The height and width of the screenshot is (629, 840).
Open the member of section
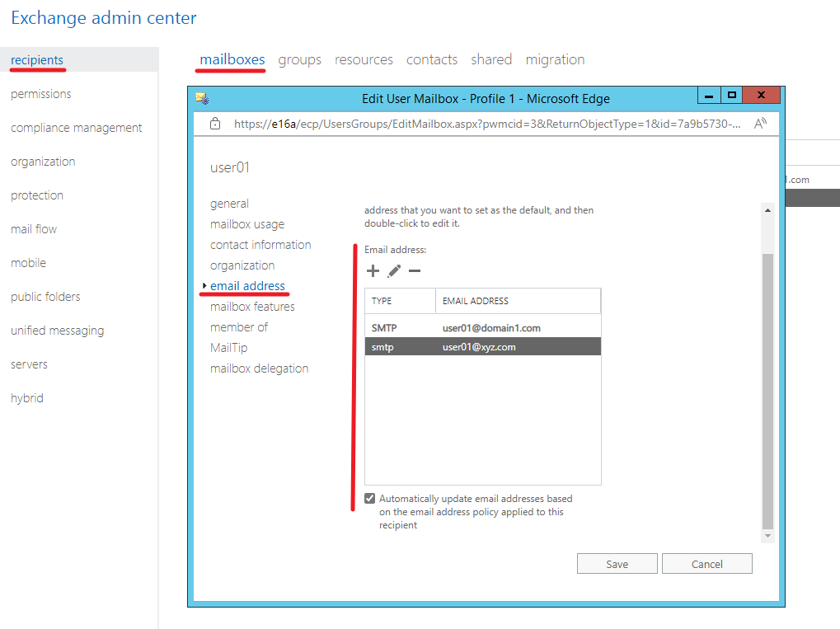239,327
